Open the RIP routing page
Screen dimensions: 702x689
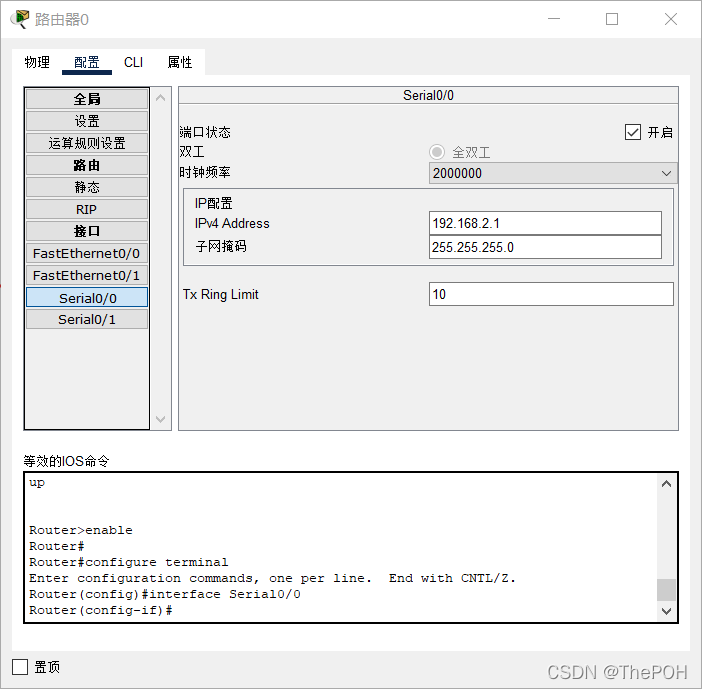click(87, 209)
